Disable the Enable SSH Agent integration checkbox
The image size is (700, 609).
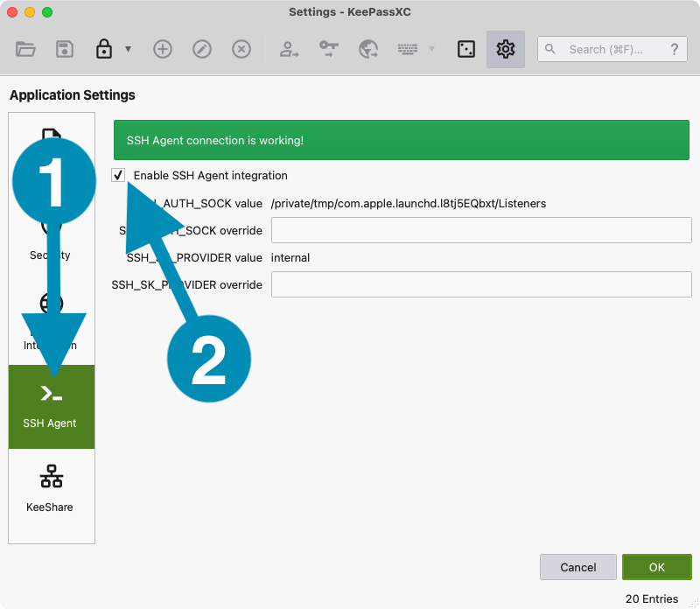pyautogui.click(x=119, y=175)
